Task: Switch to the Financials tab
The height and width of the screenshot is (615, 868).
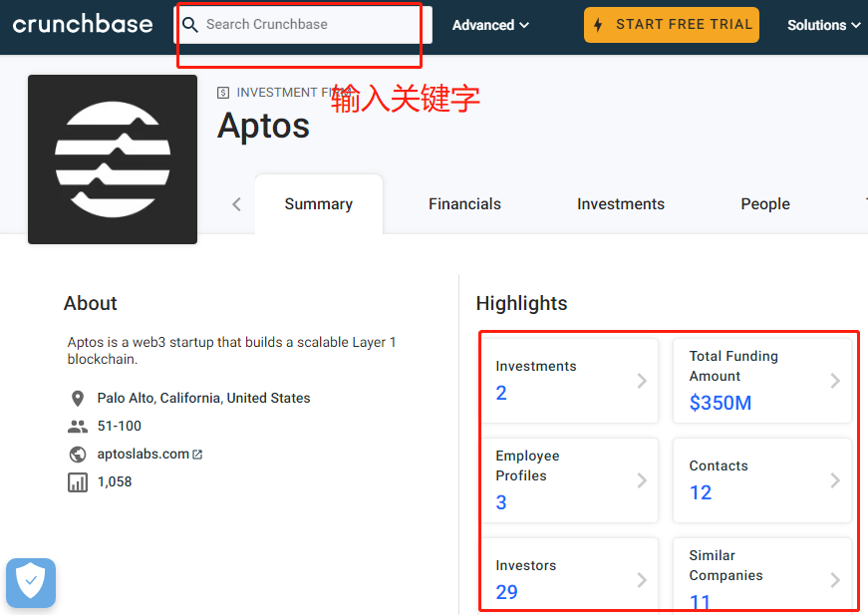Action: (464, 204)
